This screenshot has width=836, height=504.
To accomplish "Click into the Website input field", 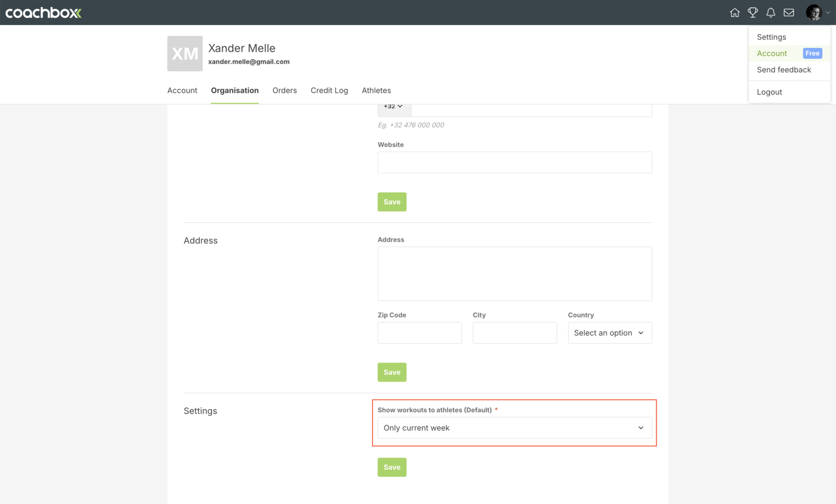I will pos(514,162).
